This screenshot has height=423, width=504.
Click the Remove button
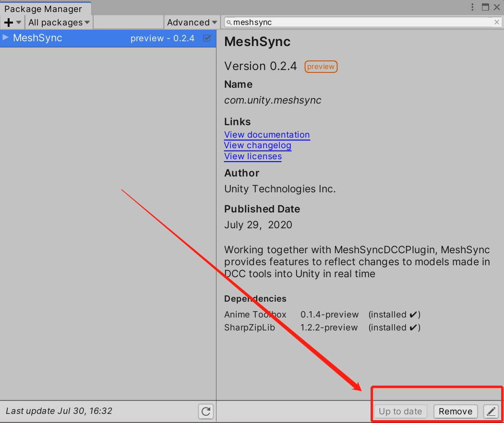(x=455, y=411)
